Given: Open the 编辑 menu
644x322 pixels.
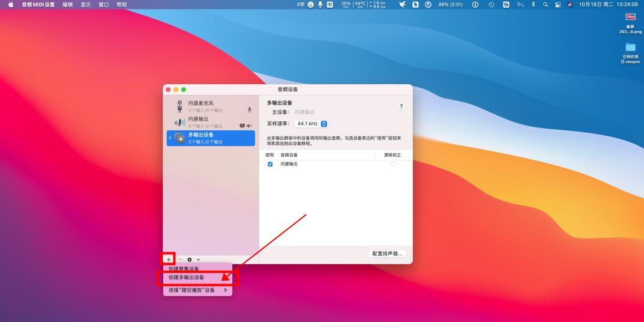Looking at the screenshot, I should coord(68,5).
